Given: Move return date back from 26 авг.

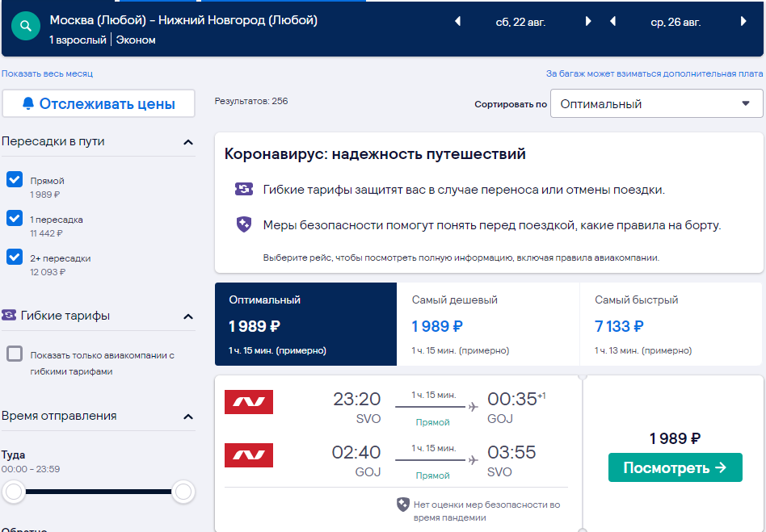Looking at the screenshot, I should [612, 22].
